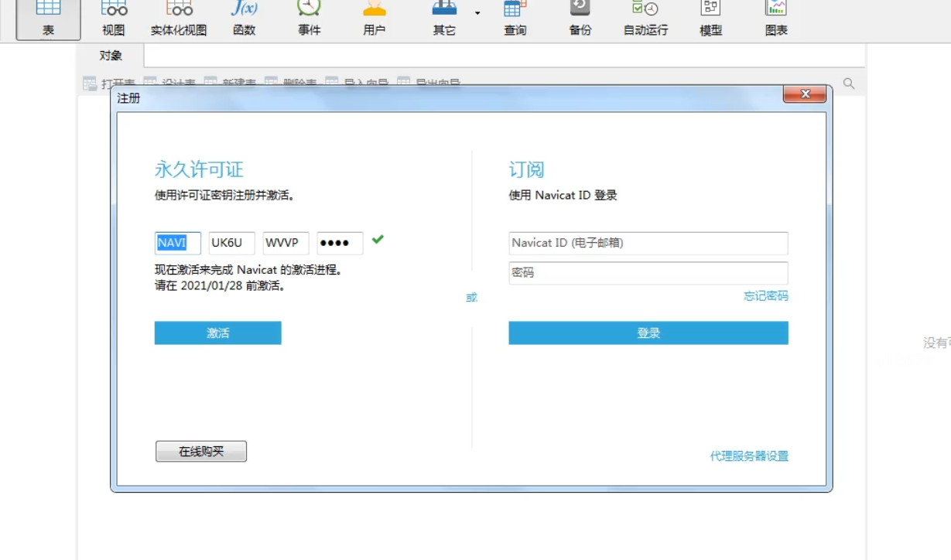This screenshot has width=951, height=560.
Task: Open the 其它 (Others) toolbar item
Action: point(444,19)
